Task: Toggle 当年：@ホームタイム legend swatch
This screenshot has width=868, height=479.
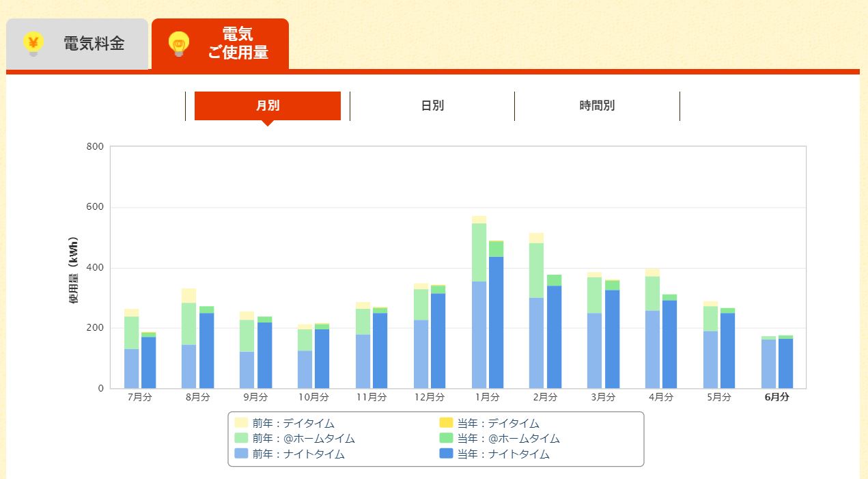Action: (446, 439)
